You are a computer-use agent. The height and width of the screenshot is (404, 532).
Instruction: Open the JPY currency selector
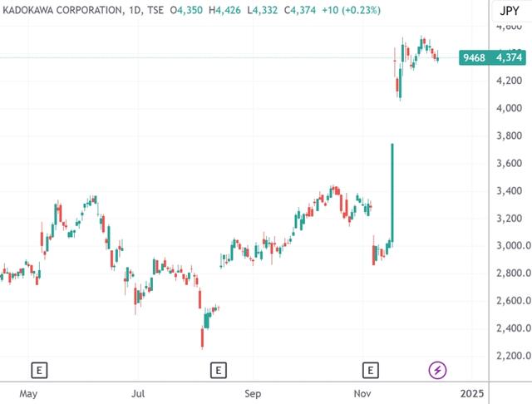[505, 11]
